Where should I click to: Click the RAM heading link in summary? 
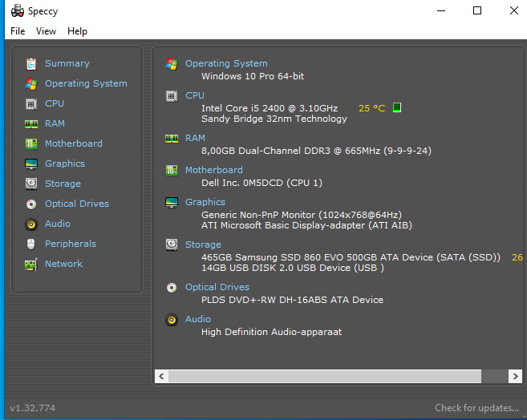click(x=195, y=138)
